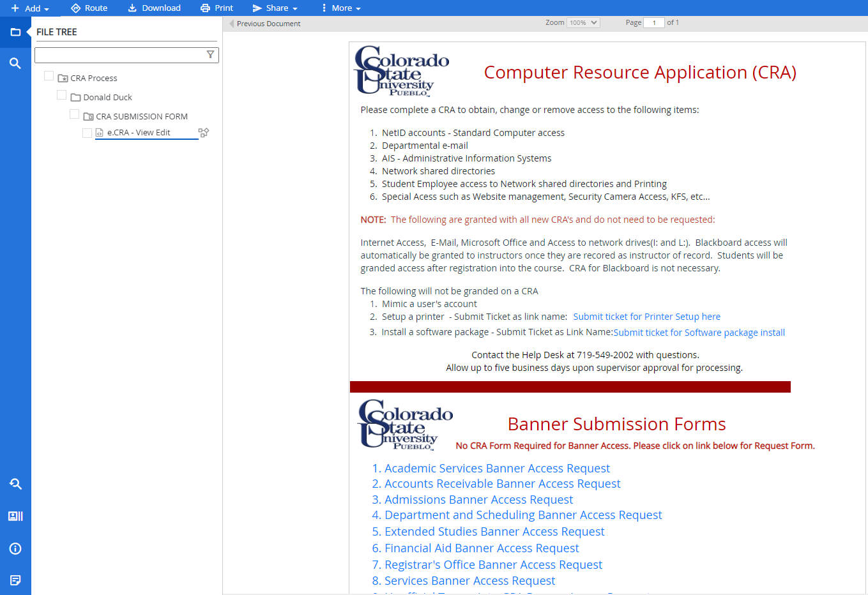Open the File Tree folder sidebar icon
Screen dimensions: 868x595
[x=15, y=32]
